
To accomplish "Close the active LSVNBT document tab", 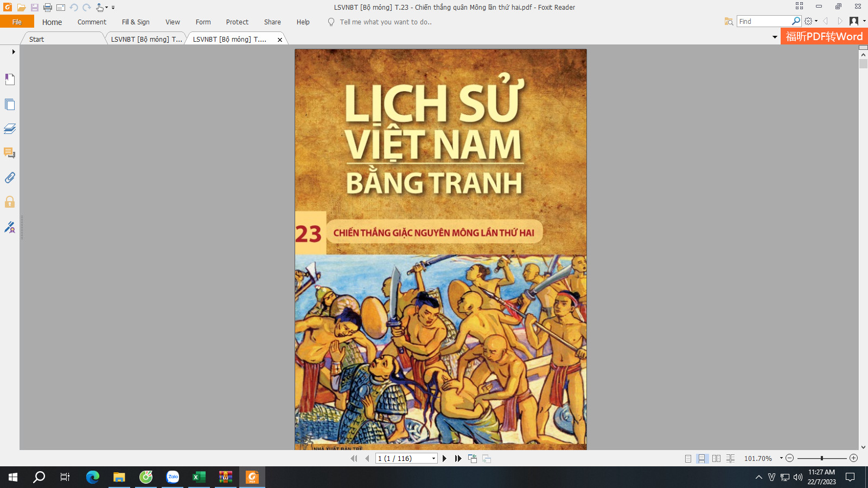I will 280,40.
